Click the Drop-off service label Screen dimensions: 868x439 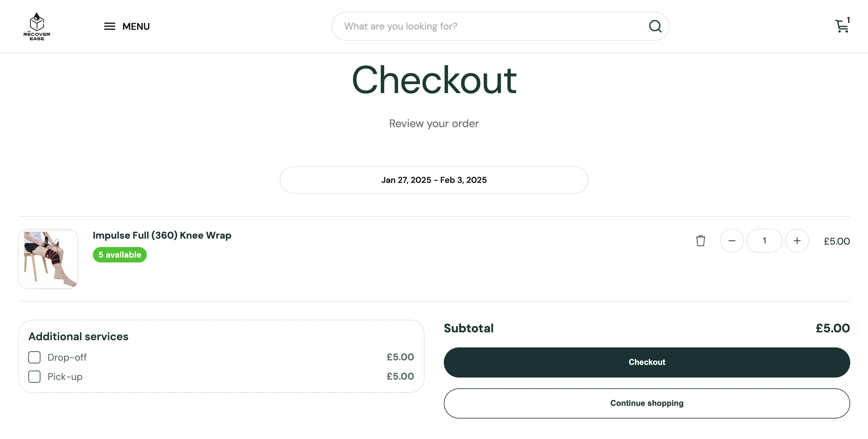[67, 357]
